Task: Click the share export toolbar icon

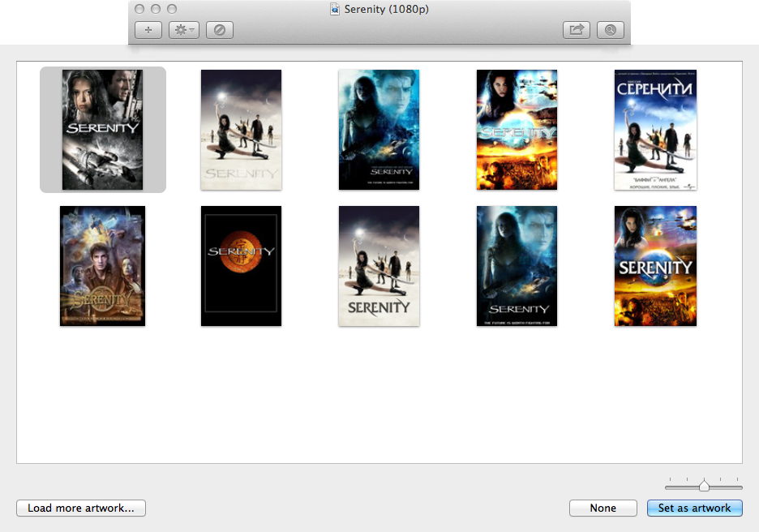Action: click(576, 30)
